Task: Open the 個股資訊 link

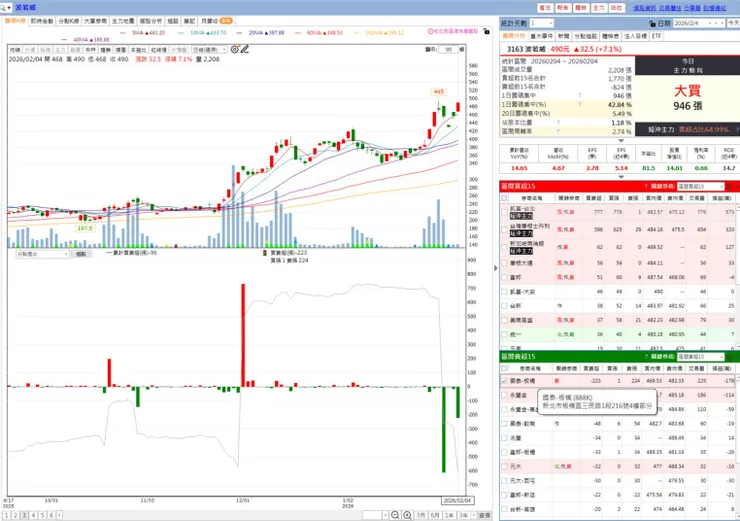Action: click(x=644, y=8)
